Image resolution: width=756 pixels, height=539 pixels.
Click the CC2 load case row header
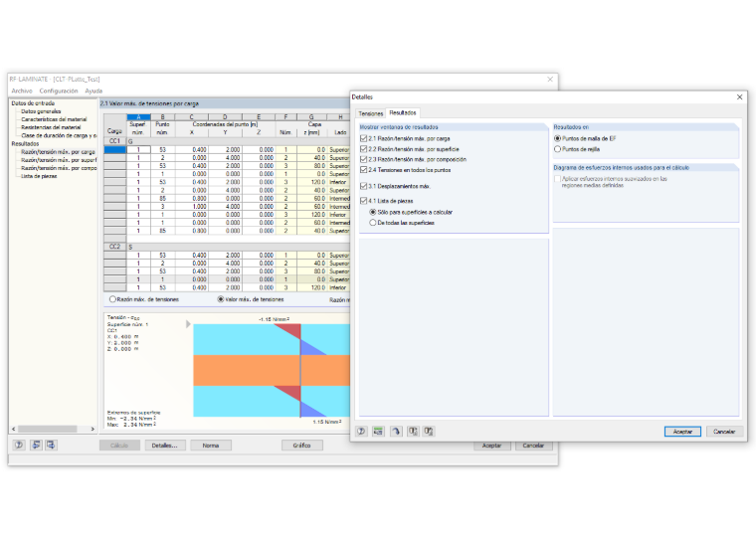click(x=114, y=247)
